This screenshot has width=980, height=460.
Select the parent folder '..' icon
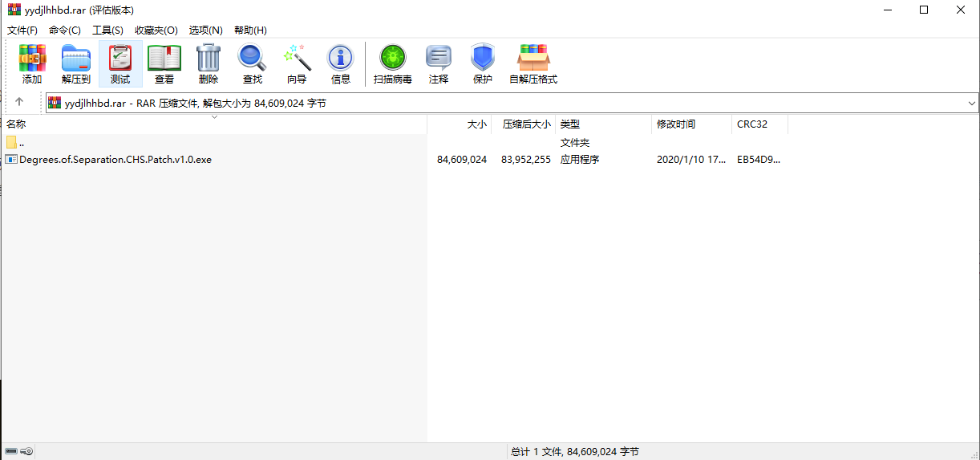(x=11, y=142)
